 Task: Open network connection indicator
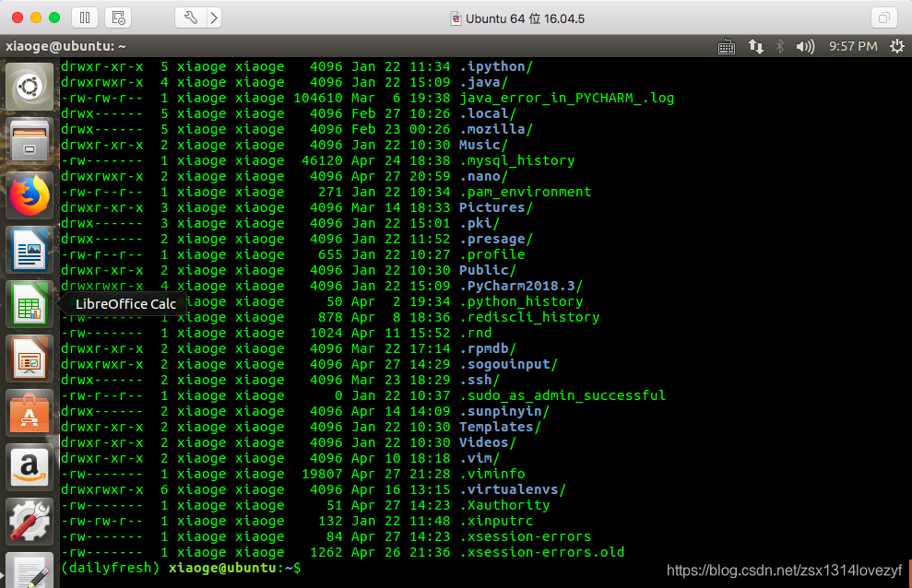click(755, 46)
